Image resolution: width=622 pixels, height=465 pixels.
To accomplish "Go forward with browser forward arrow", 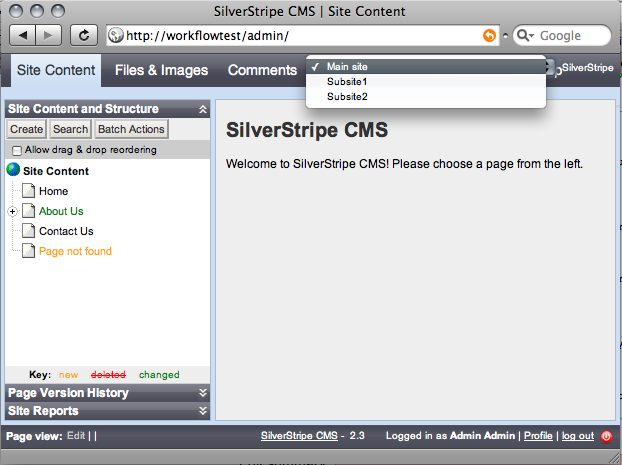I will click(x=48, y=36).
